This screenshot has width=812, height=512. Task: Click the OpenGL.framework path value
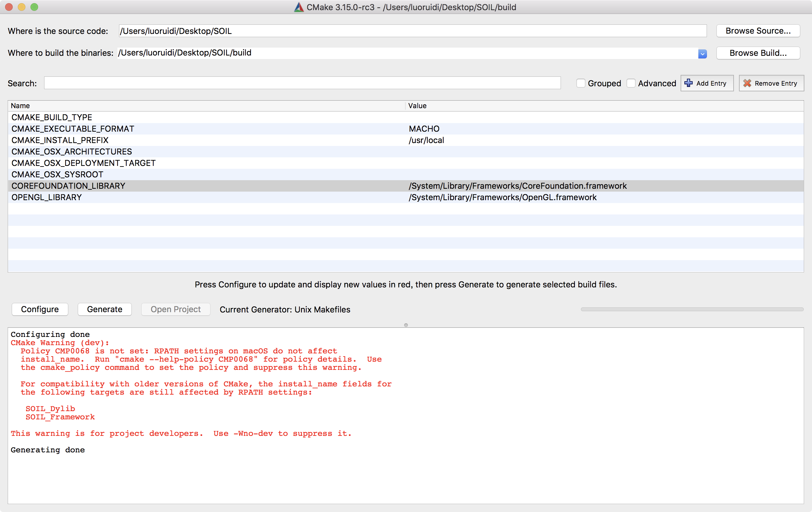503,197
